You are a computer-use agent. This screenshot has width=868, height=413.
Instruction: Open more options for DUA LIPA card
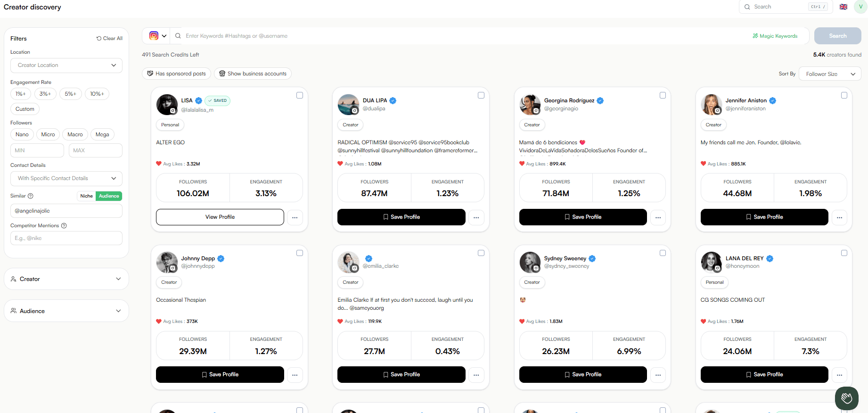(476, 217)
